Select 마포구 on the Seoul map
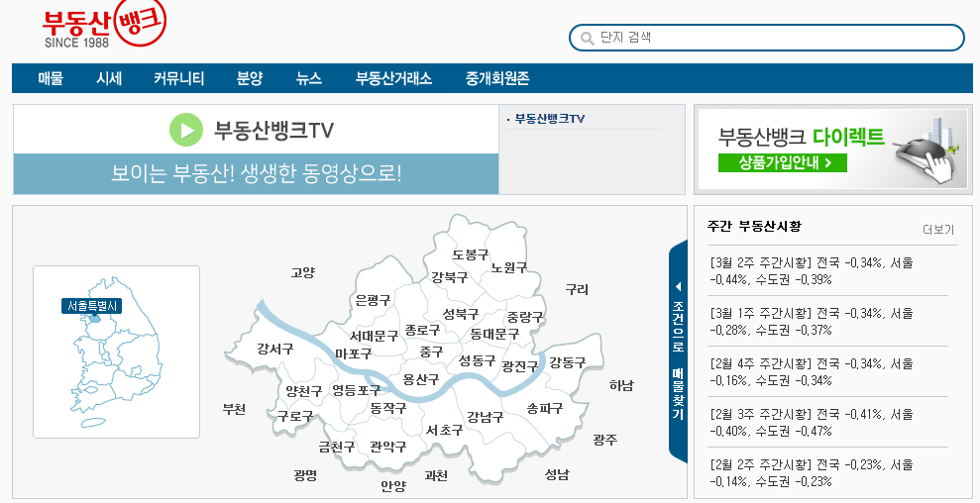 pos(353,353)
